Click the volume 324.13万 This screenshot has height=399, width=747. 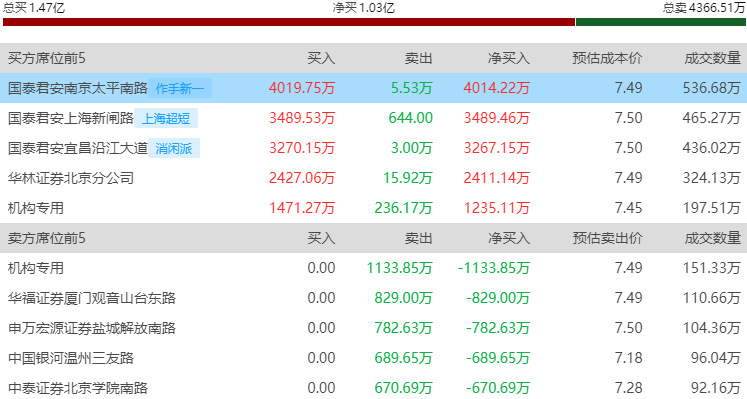pyautogui.click(x=712, y=178)
